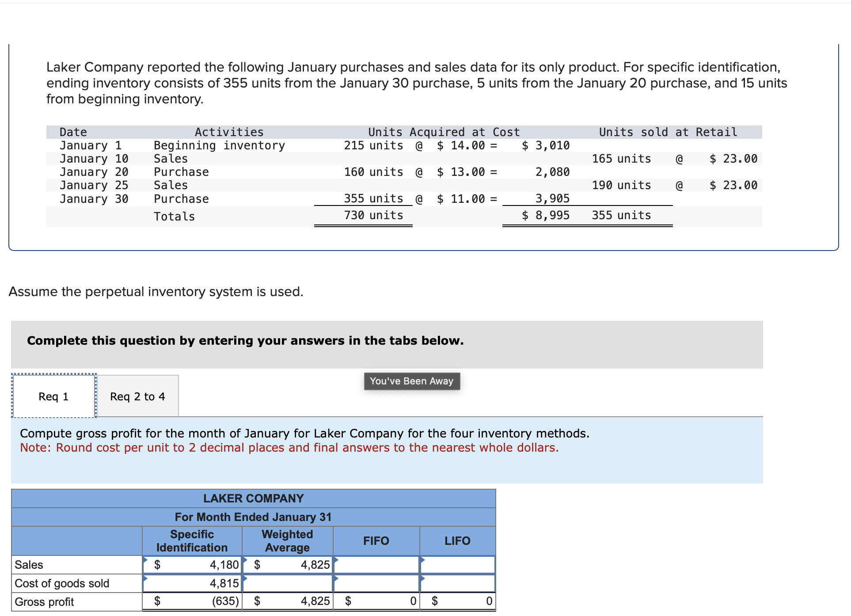Image resolution: width=851 pixels, height=616 pixels.
Task: Open the Req 2 to 4 tab
Action: tap(137, 396)
